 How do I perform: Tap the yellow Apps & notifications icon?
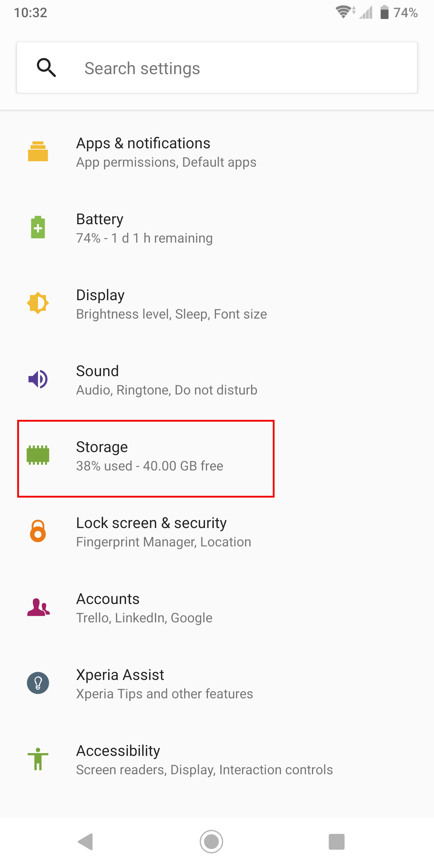click(38, 151)
